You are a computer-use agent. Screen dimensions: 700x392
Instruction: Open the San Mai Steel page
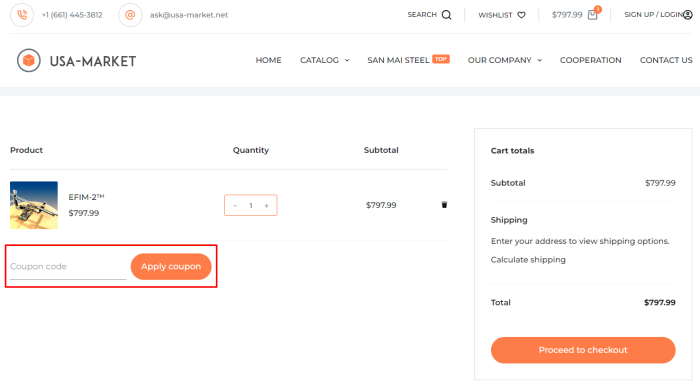coord(398,60)
